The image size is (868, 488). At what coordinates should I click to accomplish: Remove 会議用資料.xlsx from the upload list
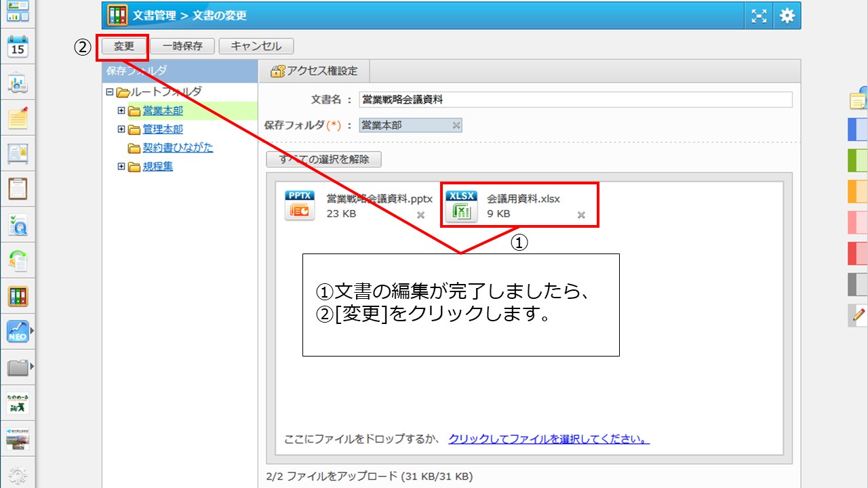point(581,215)
